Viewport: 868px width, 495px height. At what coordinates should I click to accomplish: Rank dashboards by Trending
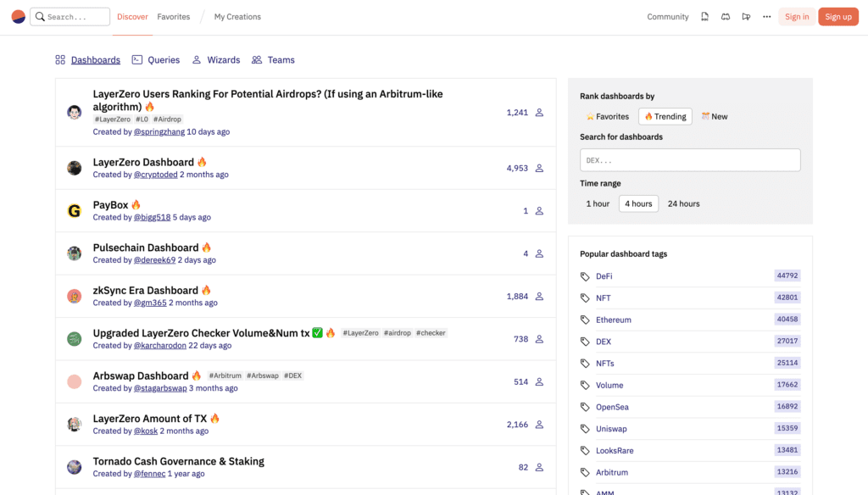(x=665, y=116)
